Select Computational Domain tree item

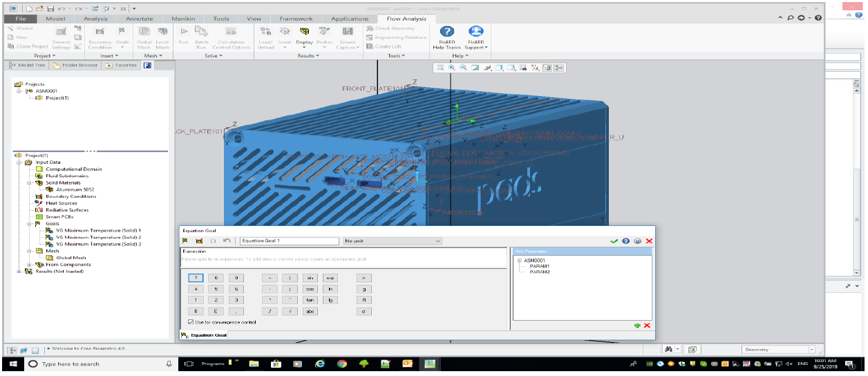point(74,169)
